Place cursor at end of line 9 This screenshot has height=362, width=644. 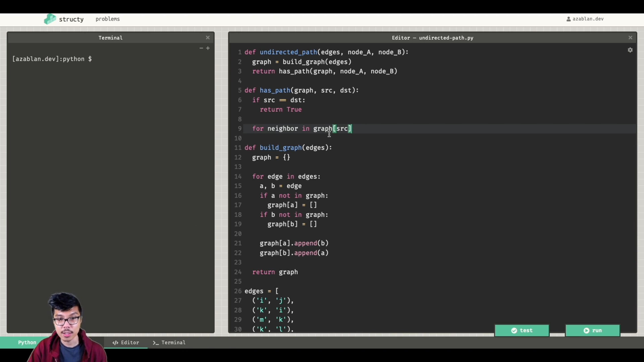coord(352,129)
